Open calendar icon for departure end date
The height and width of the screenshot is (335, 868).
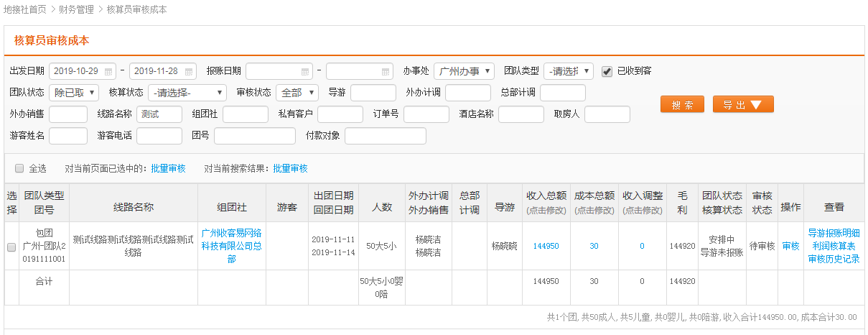click(x=189, y=71)
